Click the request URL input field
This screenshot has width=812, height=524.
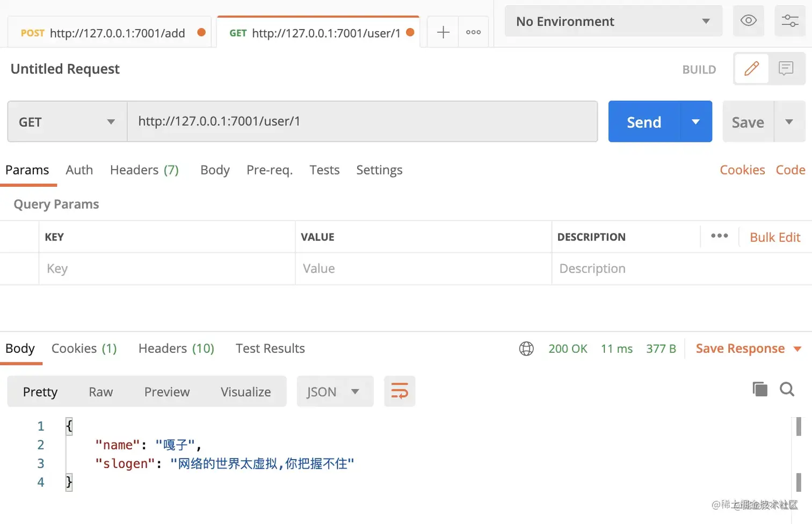coord(363,121)
